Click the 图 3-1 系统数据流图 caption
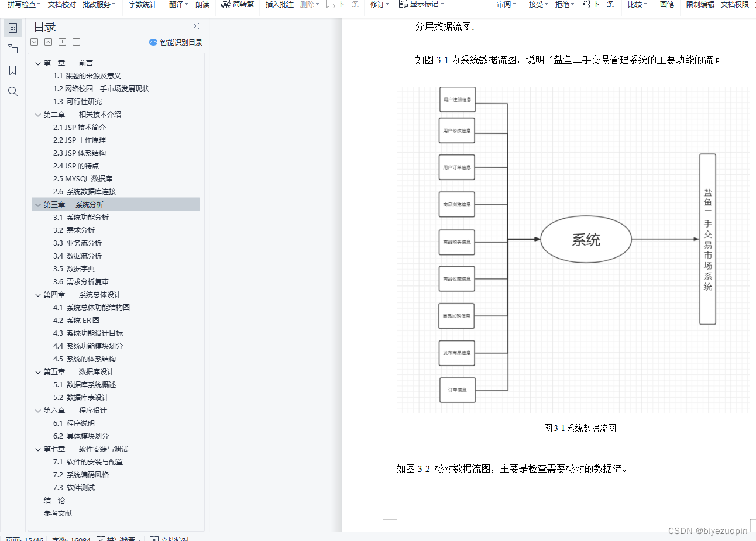The height and width of the screenshot is (541, 756). coord(580,428)
